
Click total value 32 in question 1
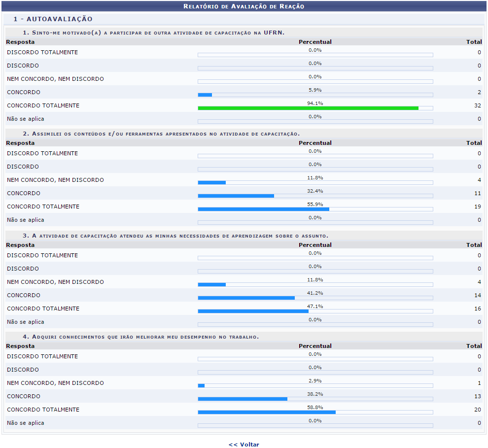click(477, 105)
